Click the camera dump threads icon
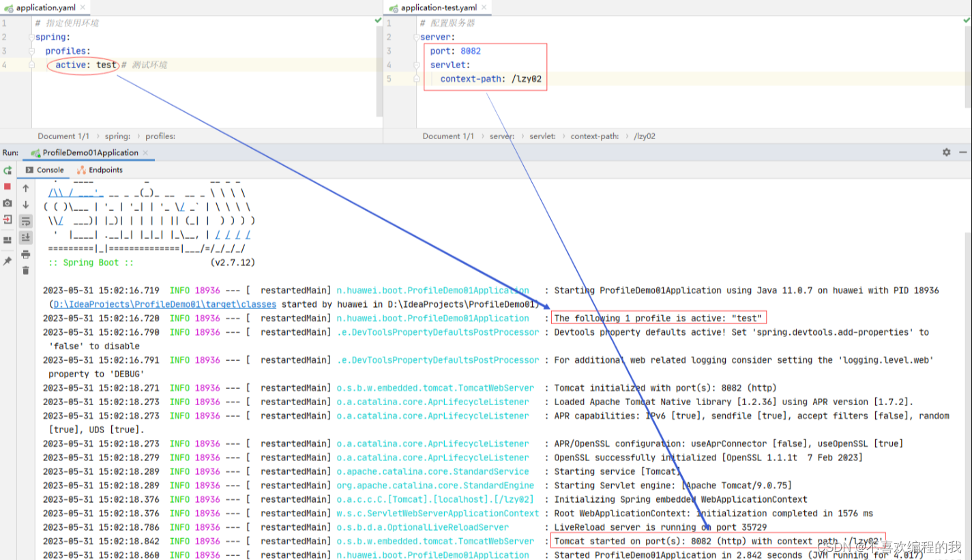This screenshot has width=972, height=560. (8, 203)
